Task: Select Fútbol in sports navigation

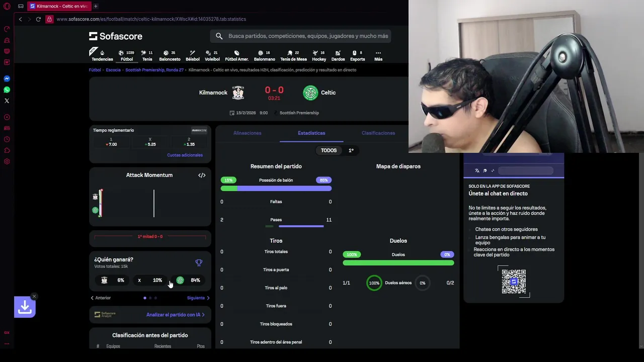Action: (127, 56)
